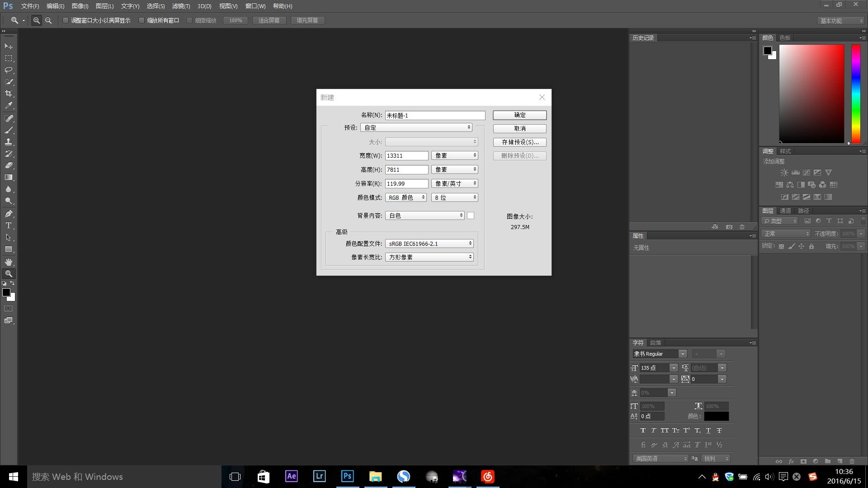Open the 滤镜(T) menu
Viewport: 868px width, 488px height.
pyautogui.click(x=181, y=6)
